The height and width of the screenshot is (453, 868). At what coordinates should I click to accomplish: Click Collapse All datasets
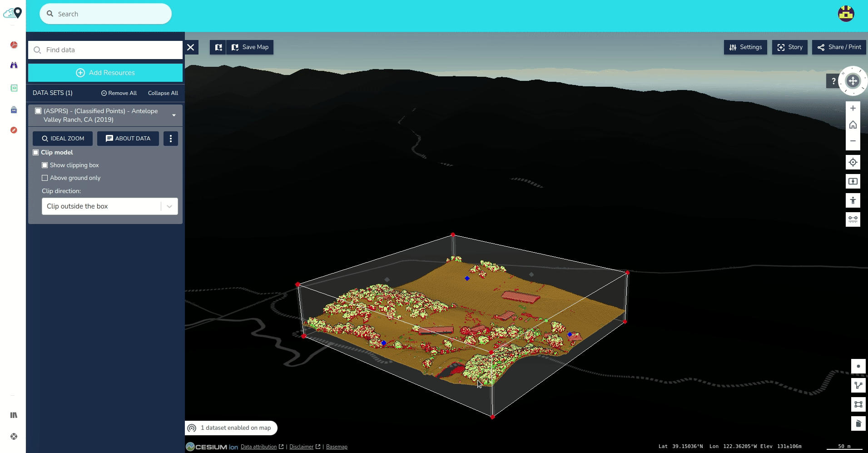(163, 93)
